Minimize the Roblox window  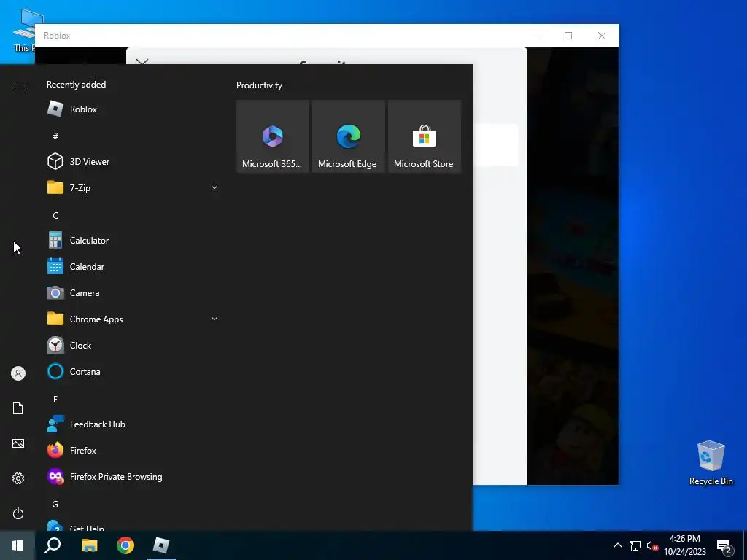[535, 36]
